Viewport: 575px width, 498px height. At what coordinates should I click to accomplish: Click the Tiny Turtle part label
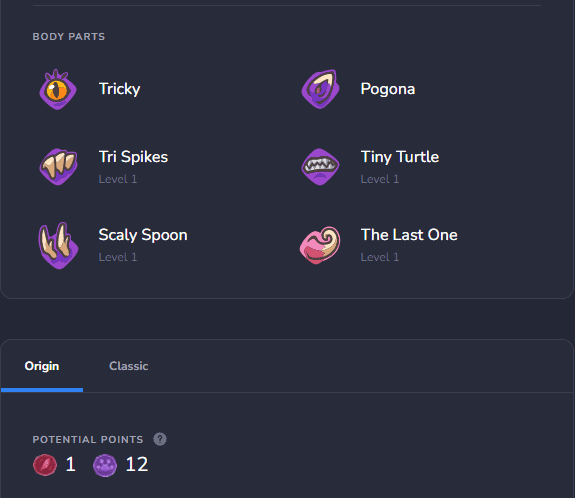click(x=400, y=157)
